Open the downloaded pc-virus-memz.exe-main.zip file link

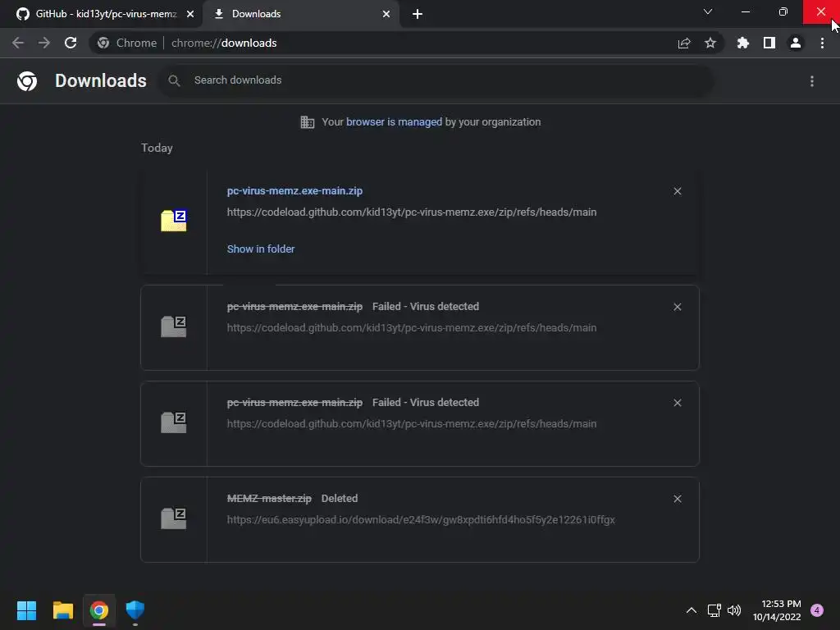tap(294, 191)
